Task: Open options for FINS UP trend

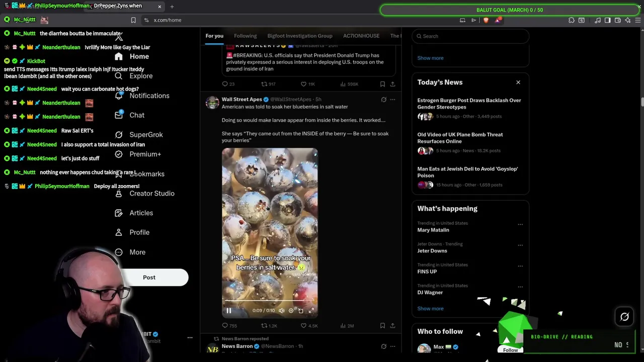Action: 520,266
